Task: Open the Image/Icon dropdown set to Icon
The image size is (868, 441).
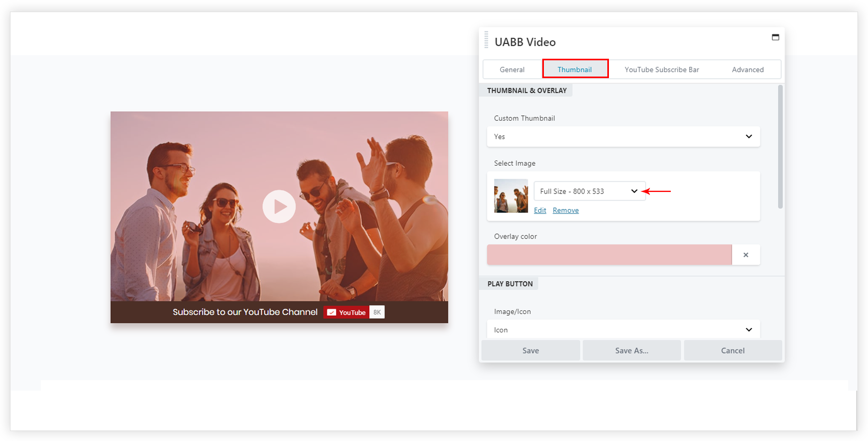Action: coord(623,330)
